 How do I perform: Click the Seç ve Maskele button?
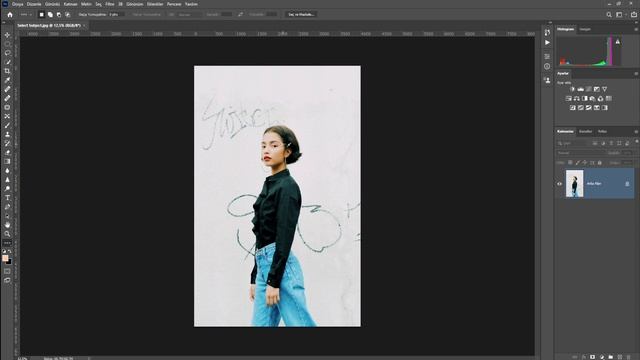(x=301, y=15)
